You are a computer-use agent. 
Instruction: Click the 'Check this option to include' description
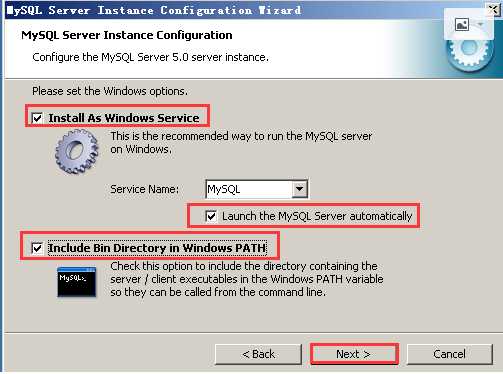247,279
